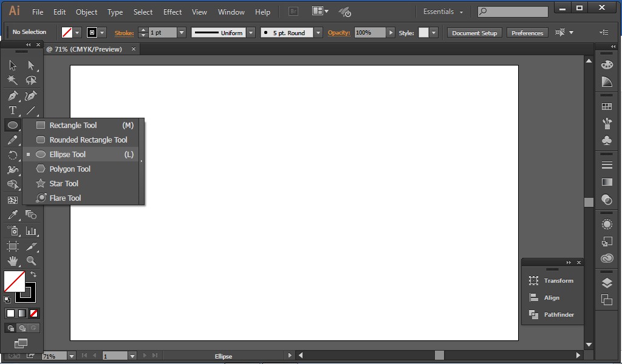Select the Hand tool
This screenshot has height=364, width=622.
(12, 261)
